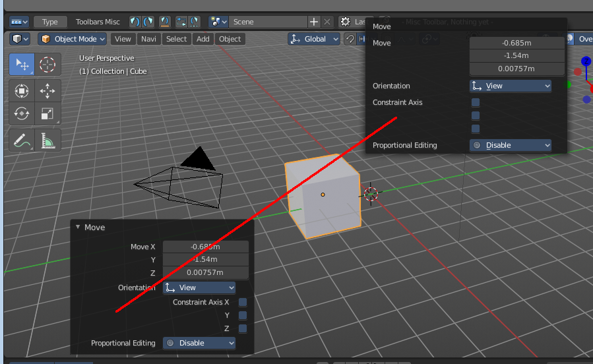
Task: Enable Constraint Axis Y checkbox
Action: (243, 315)
